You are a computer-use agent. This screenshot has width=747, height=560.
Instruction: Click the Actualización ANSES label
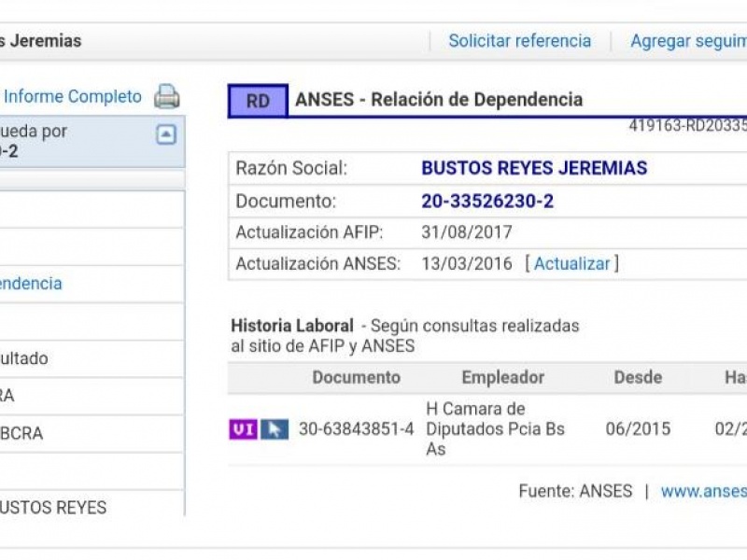point(318,264)
